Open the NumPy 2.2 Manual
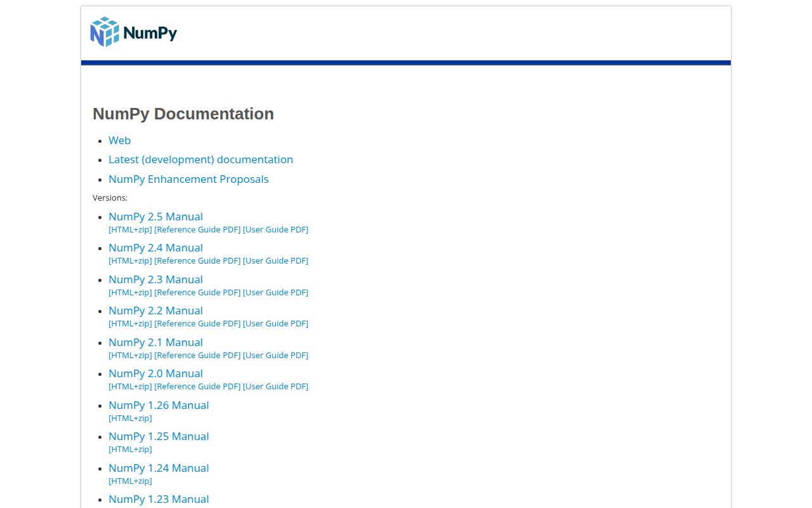This screenshot has width=812, height=508. (155, 311)
